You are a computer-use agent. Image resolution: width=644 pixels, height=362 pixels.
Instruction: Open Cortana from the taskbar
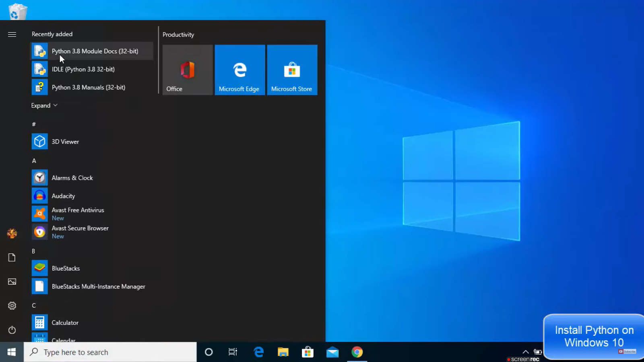pyautogui.click(x=208, y=352)
